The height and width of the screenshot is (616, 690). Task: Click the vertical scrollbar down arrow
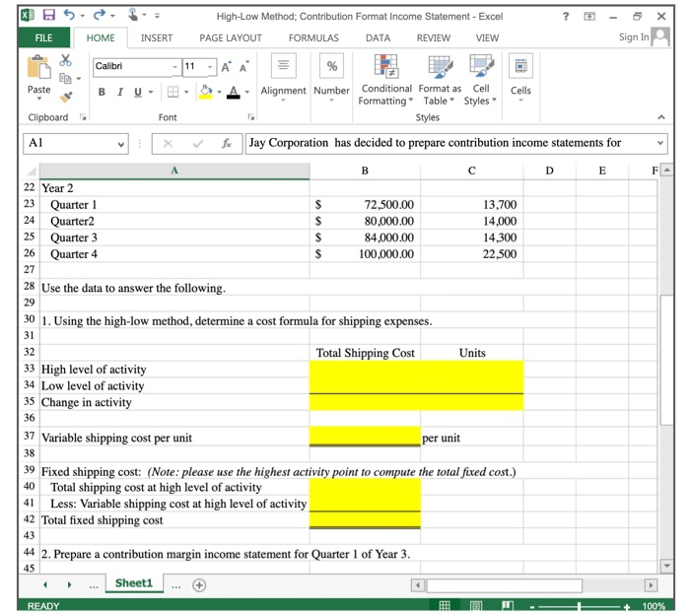pyautogui.click(x=667, y=566)
